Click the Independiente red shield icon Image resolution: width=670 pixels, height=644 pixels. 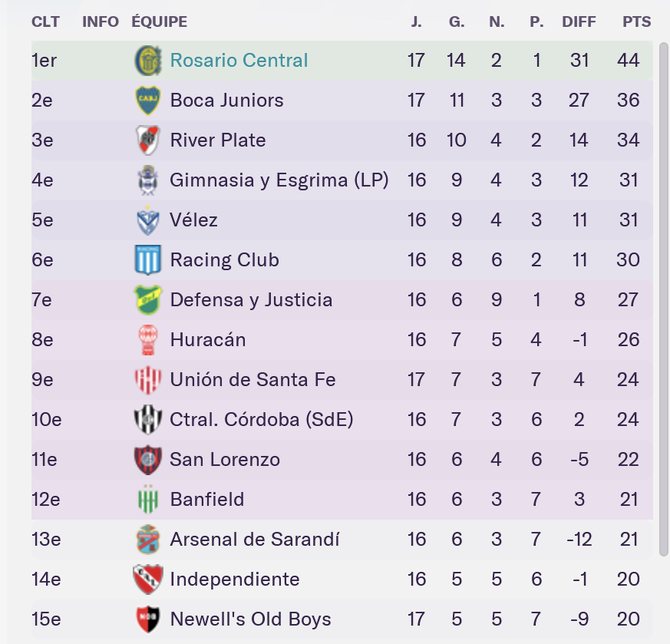point(148,579)
